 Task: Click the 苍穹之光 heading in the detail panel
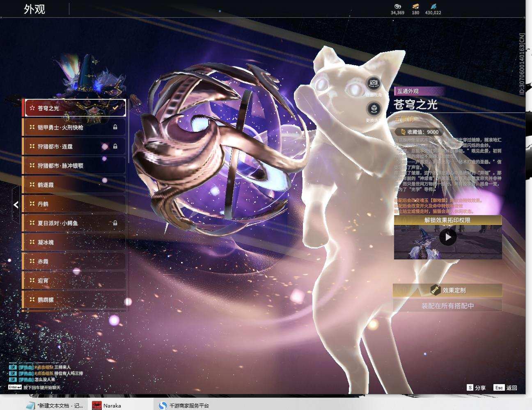(x=415, y=105)
